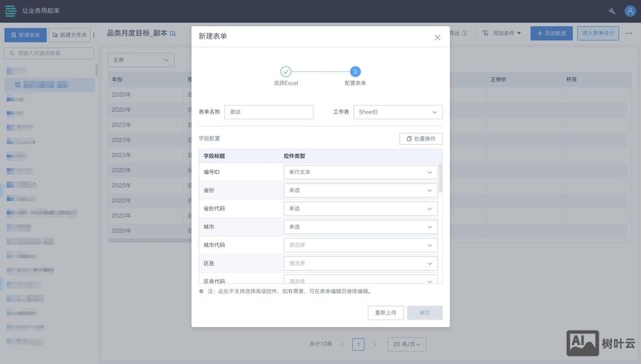Click the completed 选择Excel step circle
The height and width of the screenshot is (364, 641).
point(286,71)
